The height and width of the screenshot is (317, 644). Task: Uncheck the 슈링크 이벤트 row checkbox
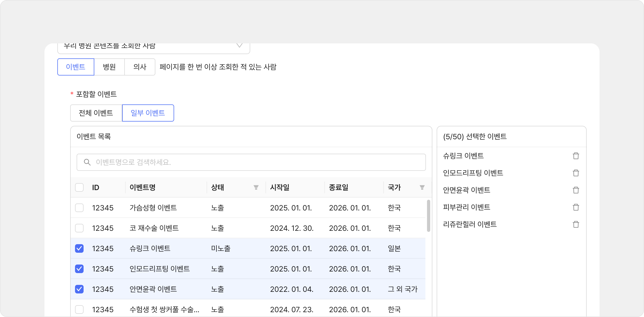pos(79,248)
